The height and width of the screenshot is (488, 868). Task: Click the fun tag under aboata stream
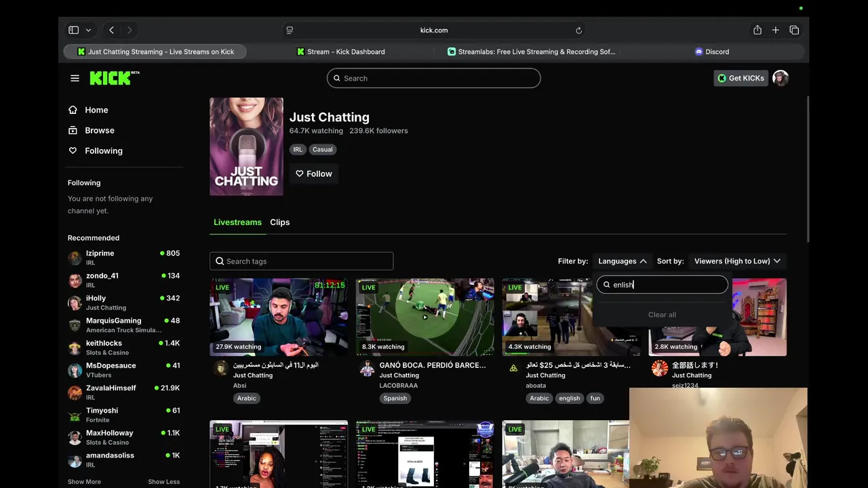click(595, 399)
